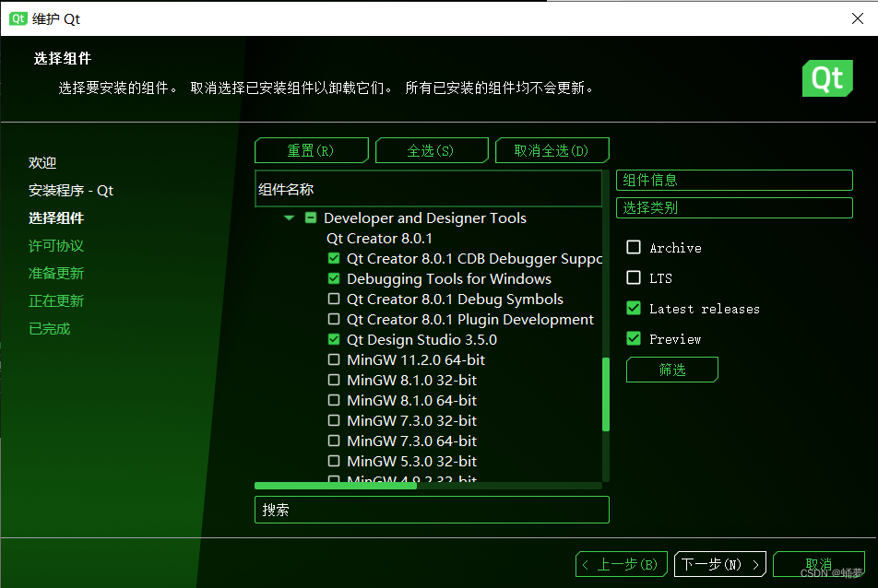
Task: Enable the Archive category filter
Action: point(634,247)
